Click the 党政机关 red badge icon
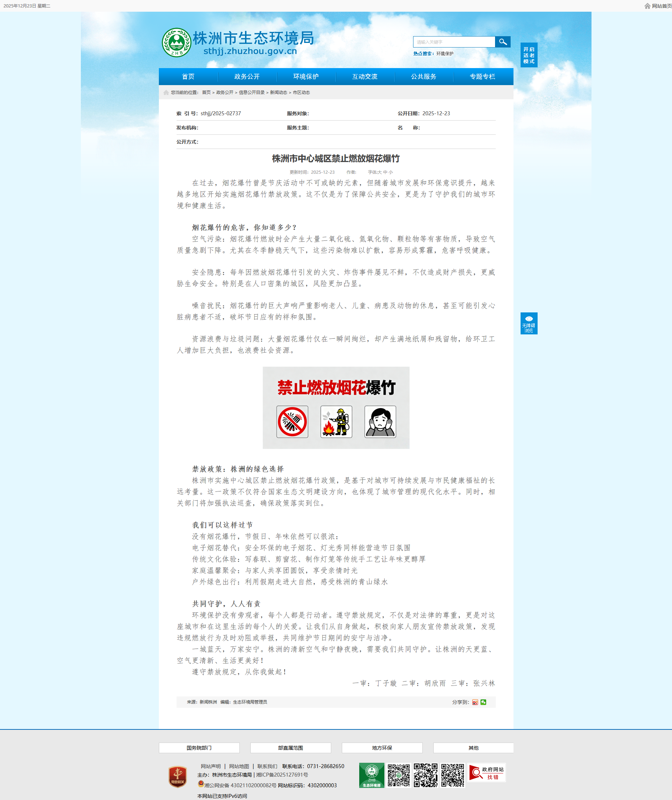 coord(178,777)
